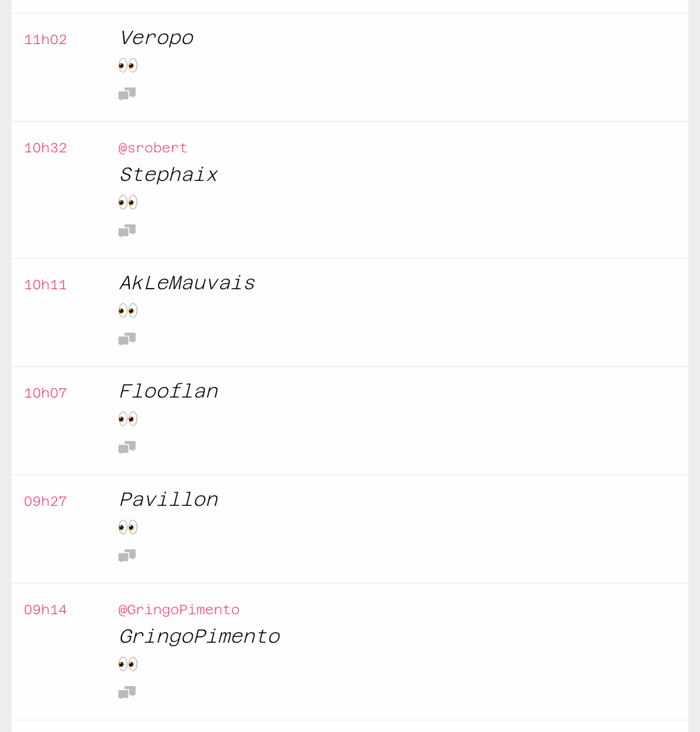Screen dimensions: 700x732
Task: Click the eyes icon under GringoPimento
Action: click(128, 664)
